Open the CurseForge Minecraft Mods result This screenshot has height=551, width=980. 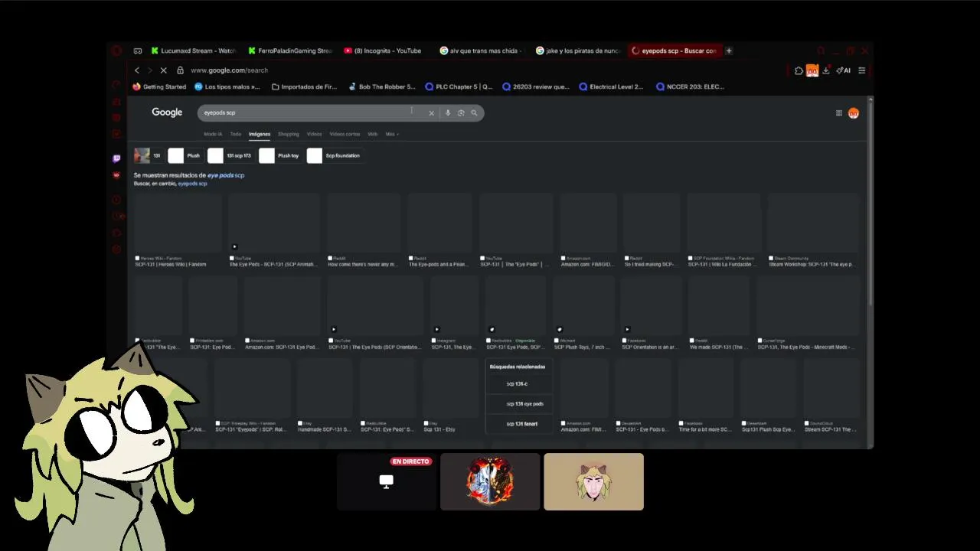tap(808, 314)
